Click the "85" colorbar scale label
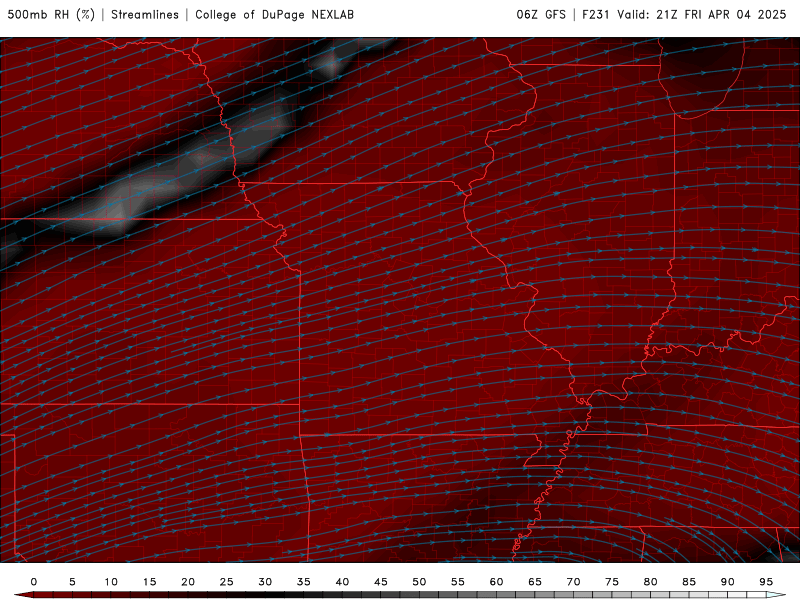 pos(689,582)
